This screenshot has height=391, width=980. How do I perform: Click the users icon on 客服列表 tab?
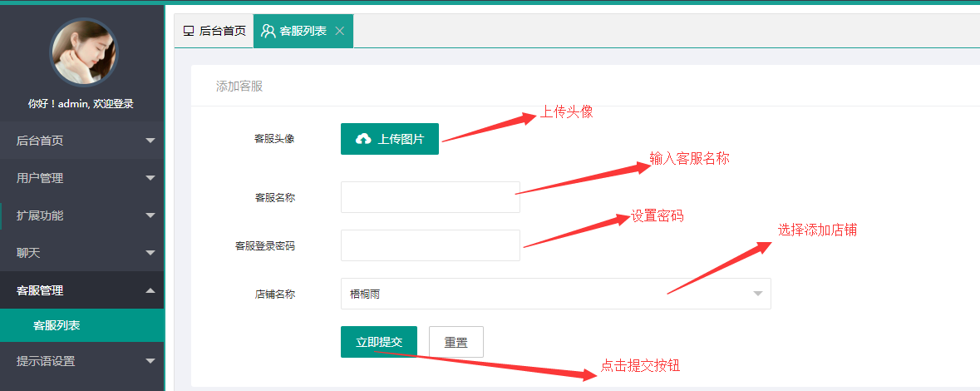coord(268,32)
